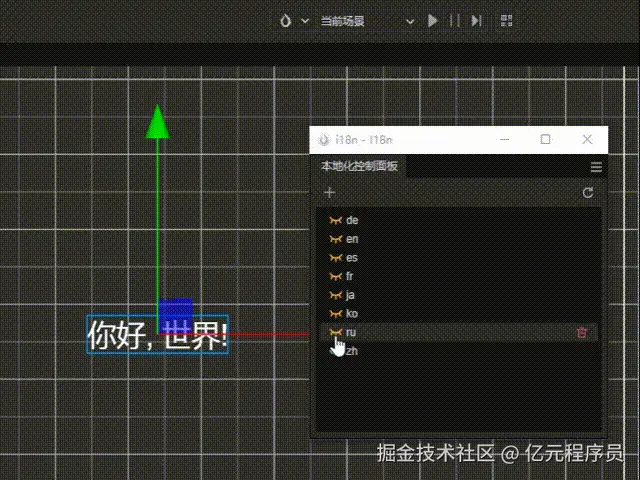Click the flame preview platform icon
Screen dimensions: 640x480
pos(287,20)
